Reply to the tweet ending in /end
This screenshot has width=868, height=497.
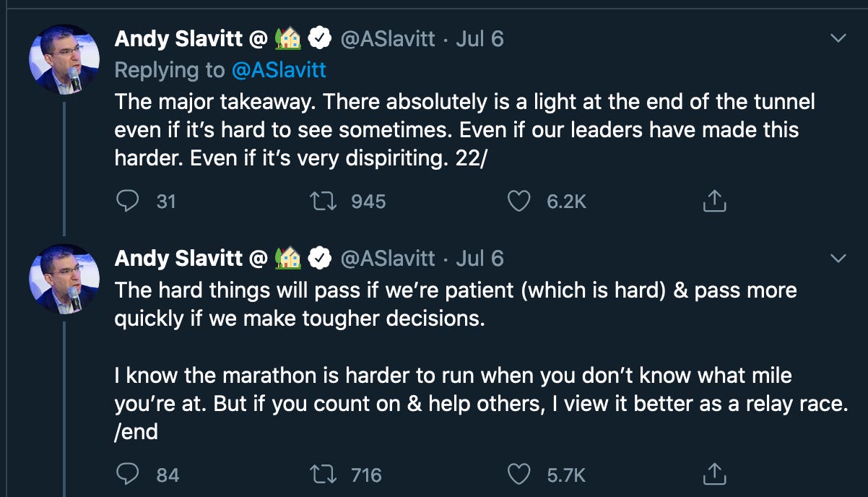[x=128, y=474]
